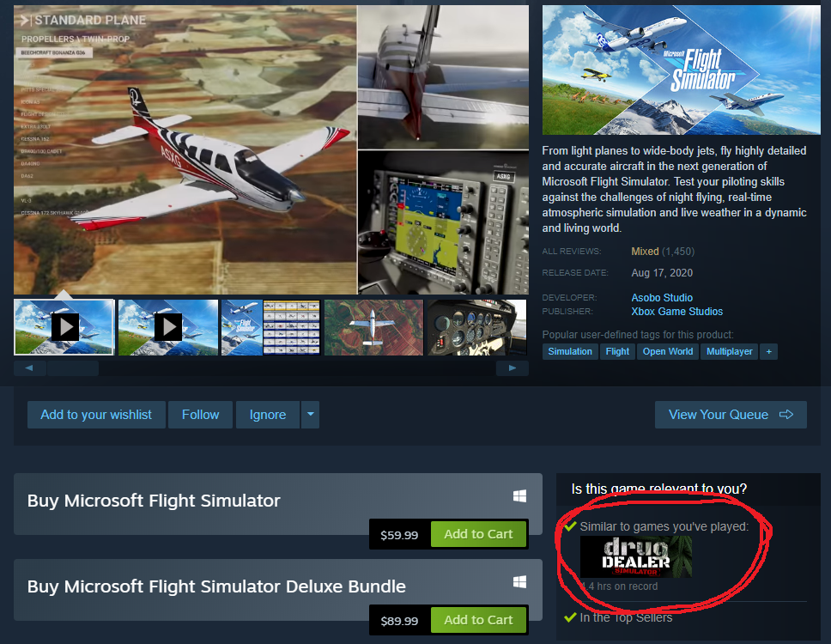Viewport: 831px width, 644px height.
Task: Follow this game
Action: click(x=200, y=415)
